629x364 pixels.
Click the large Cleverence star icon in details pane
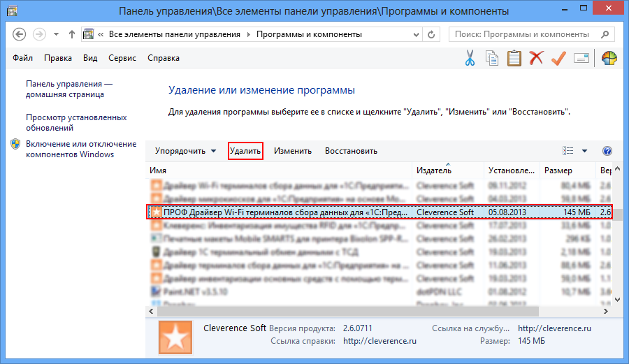coord(175,337)
